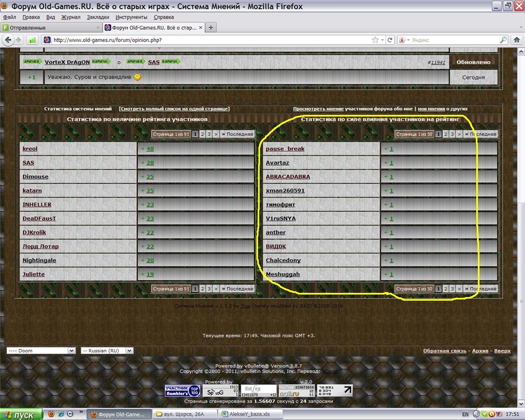Open search engine selector dropdown arrow

pyautogui.click(x=408, y=40)
